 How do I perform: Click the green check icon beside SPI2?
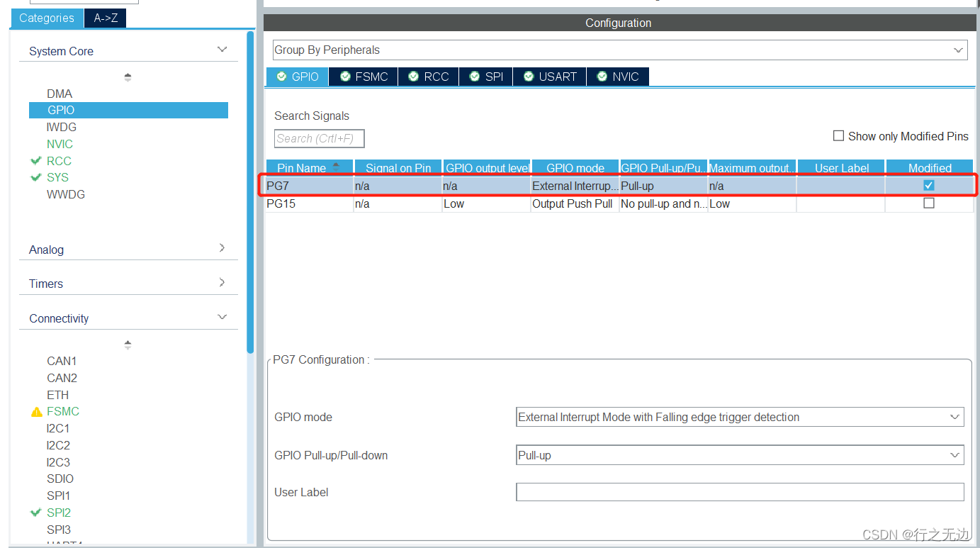pos(36,513)
